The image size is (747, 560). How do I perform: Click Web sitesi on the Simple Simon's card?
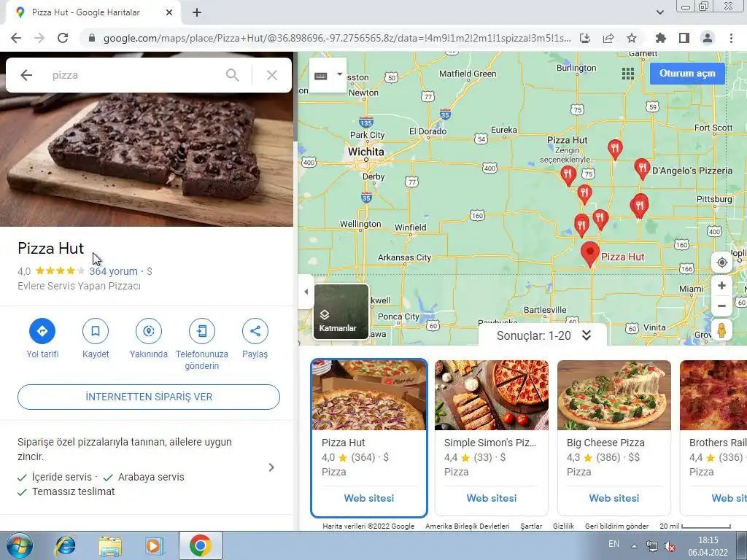tap(491, 498)
